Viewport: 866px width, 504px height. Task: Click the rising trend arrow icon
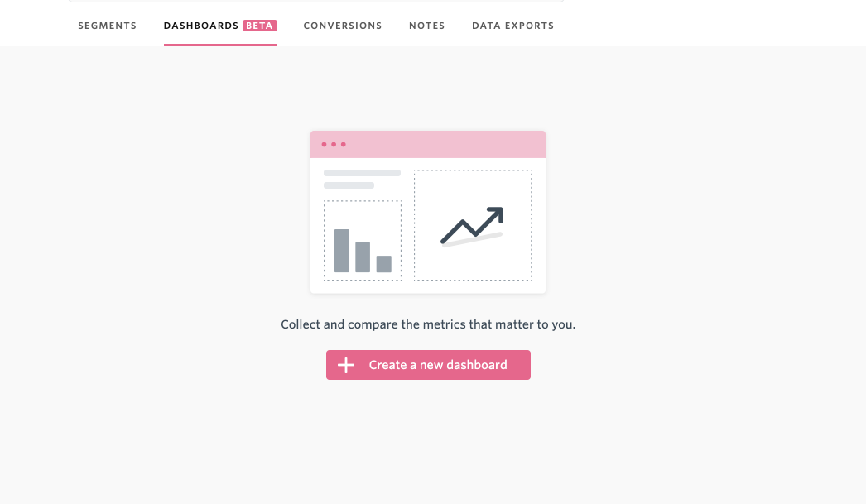472,226
